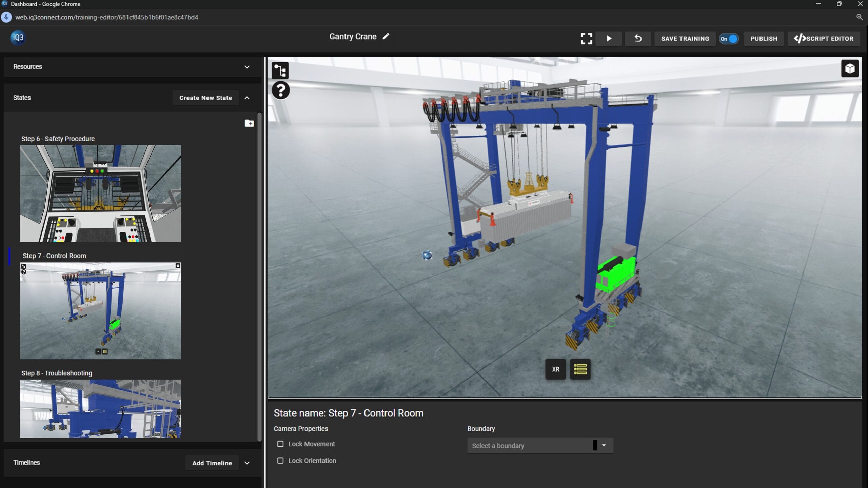
Task: Select Step 8 - Troubleshooting thumbnail
Action: (100, 408)
